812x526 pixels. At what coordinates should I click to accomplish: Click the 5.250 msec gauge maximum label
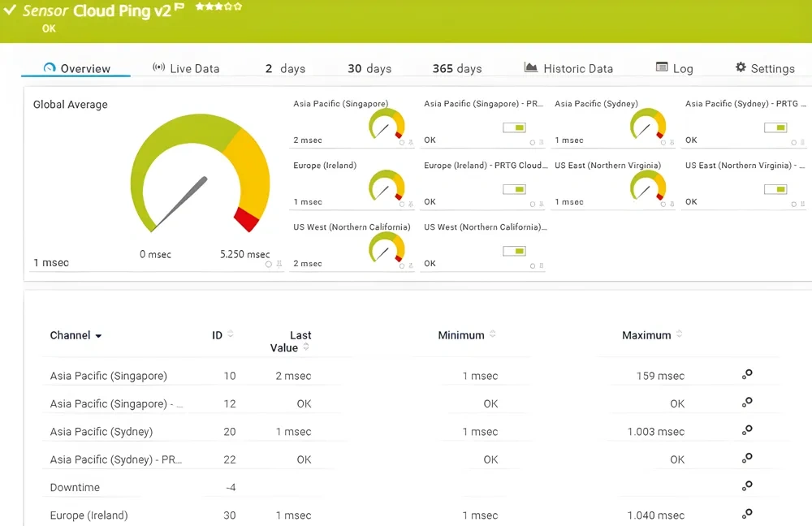(x=245, y=254)
